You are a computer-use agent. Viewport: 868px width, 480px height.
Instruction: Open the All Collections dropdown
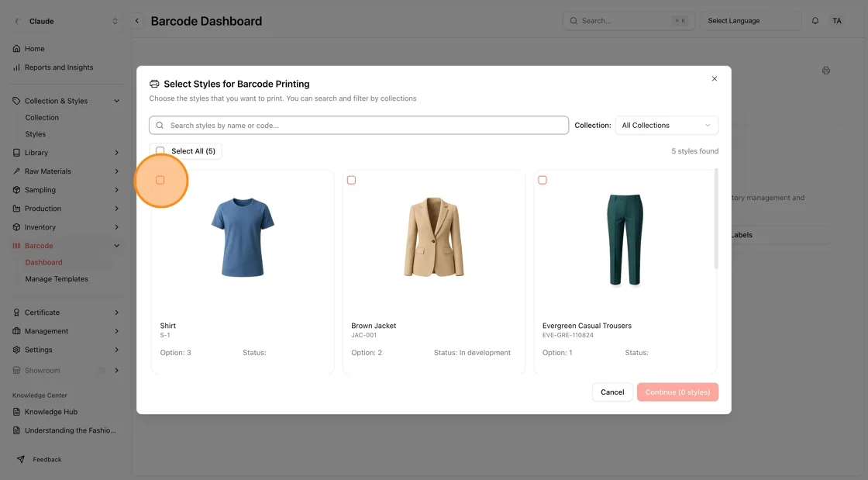pyautogui.click(x=666, y=126)
